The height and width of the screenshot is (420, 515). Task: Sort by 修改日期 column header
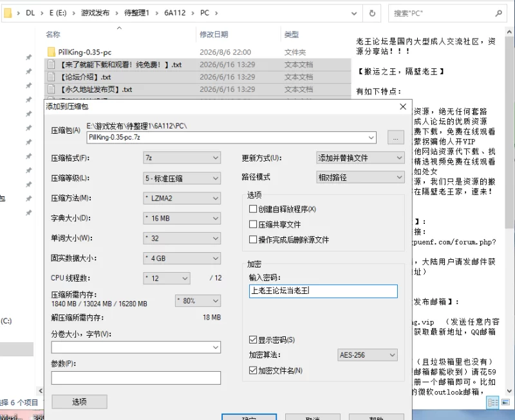(x=214, y=34)
